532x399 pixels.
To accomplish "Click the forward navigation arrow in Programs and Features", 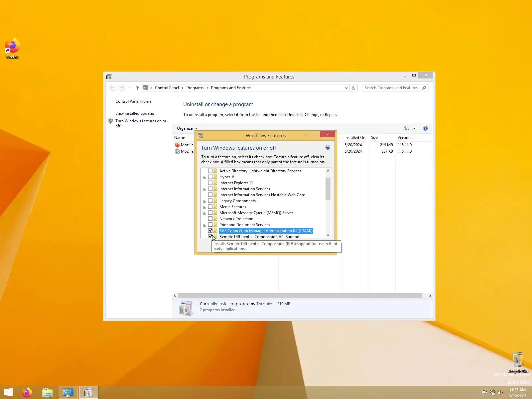I will point(122,88).
